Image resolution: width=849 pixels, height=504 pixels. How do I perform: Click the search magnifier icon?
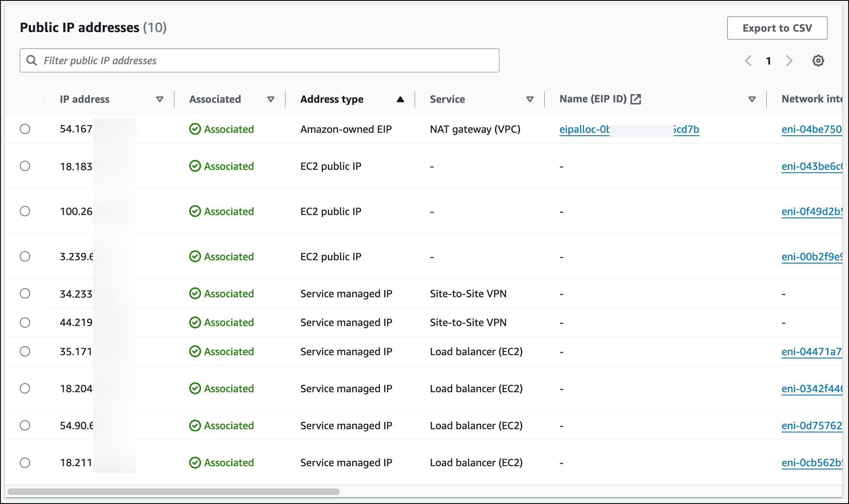(x=32, y=60)
